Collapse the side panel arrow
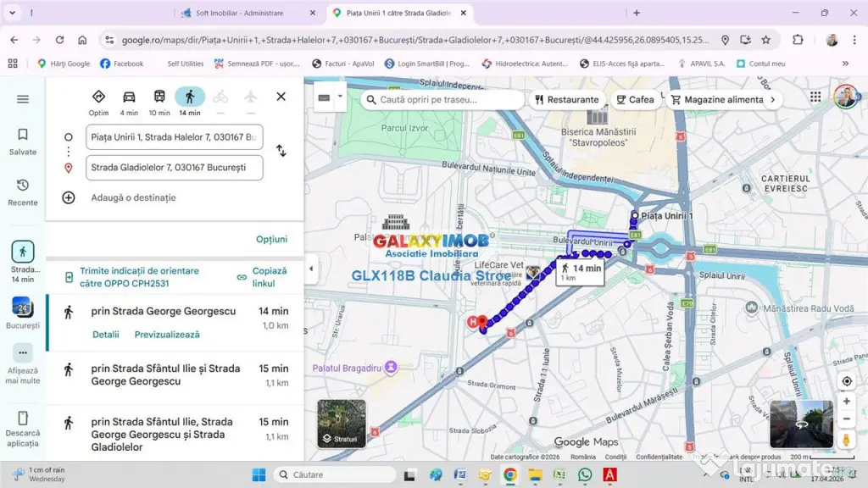868x488 pixels. point(311,269)
